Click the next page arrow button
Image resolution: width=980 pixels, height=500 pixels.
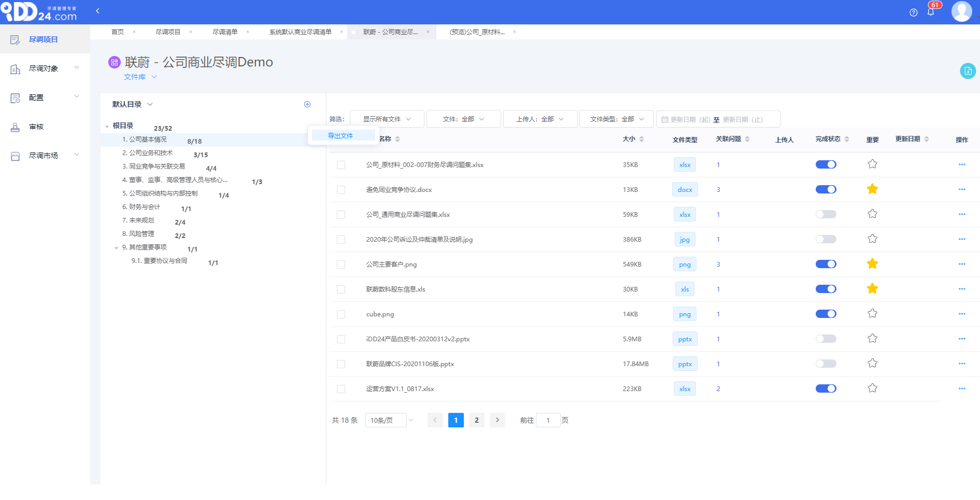click(498, 420)
